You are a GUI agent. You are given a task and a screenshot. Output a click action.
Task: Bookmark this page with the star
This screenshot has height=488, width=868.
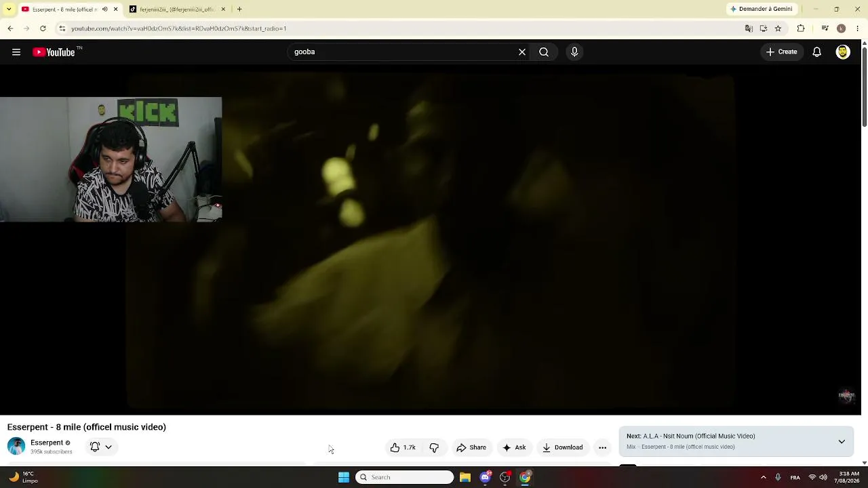(778, 28)
